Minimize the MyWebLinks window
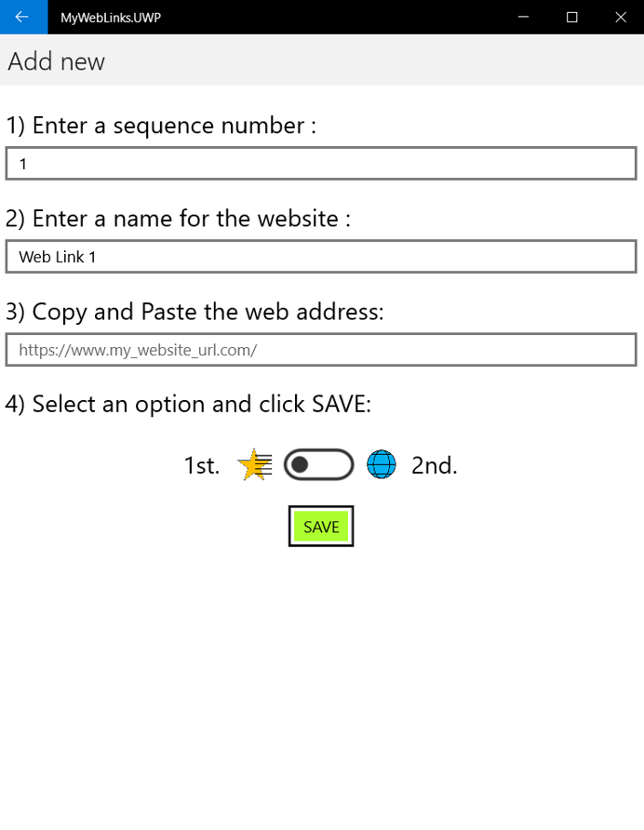This screenshot has height=830, width=644. 524,17
